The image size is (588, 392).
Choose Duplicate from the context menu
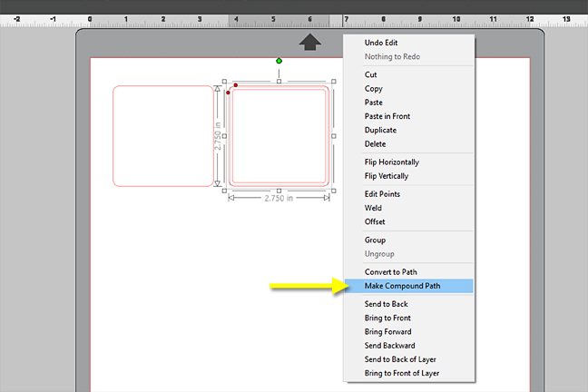tap(408, 130)
